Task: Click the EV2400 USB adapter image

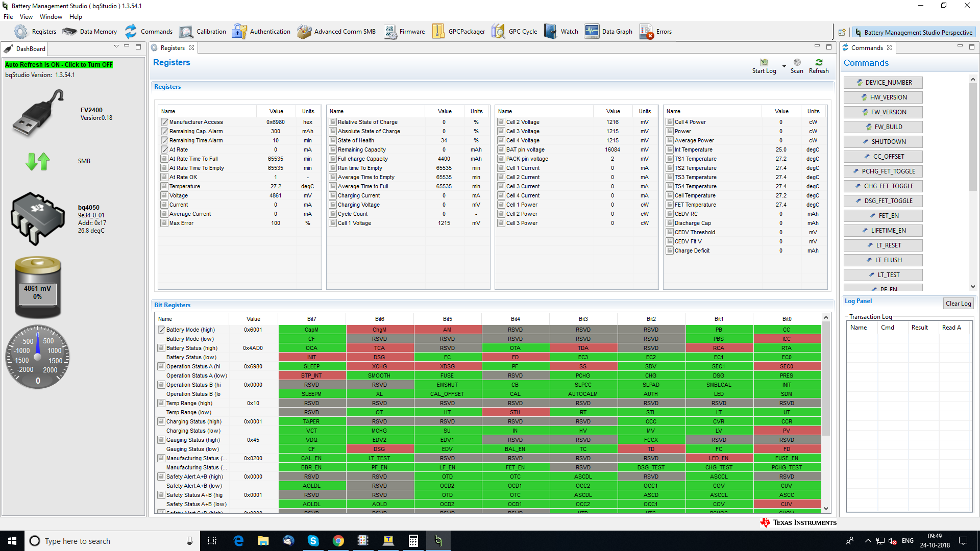Action: click(38, 113)
